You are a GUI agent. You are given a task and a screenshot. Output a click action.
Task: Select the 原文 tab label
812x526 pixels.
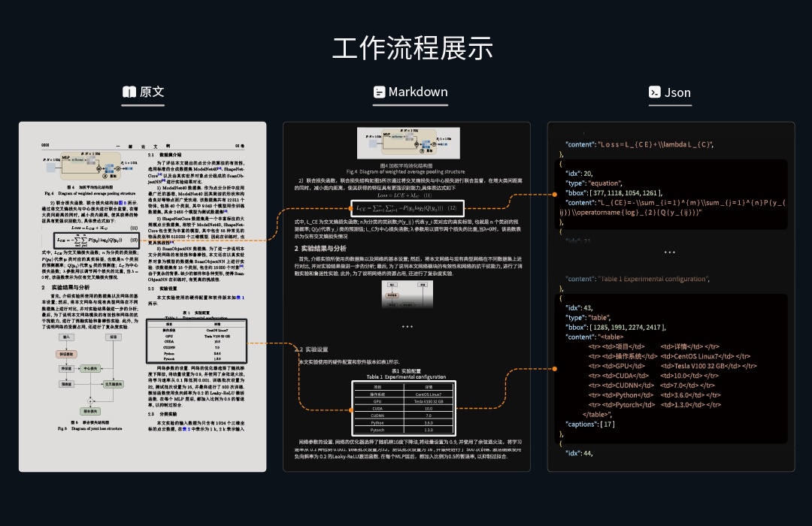point(152,92)
